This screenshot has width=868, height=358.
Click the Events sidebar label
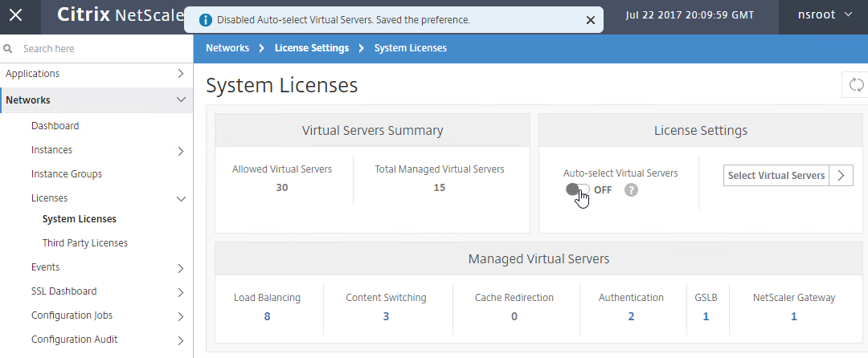coord(45,266)
